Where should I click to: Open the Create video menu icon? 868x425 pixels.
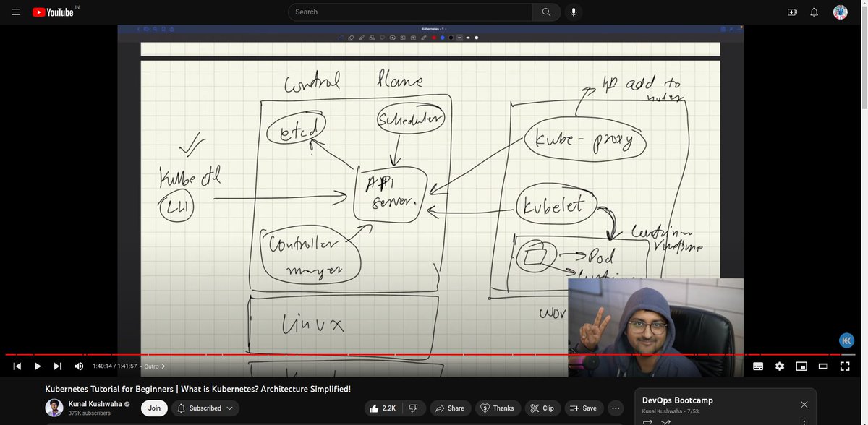click(792, 12)
